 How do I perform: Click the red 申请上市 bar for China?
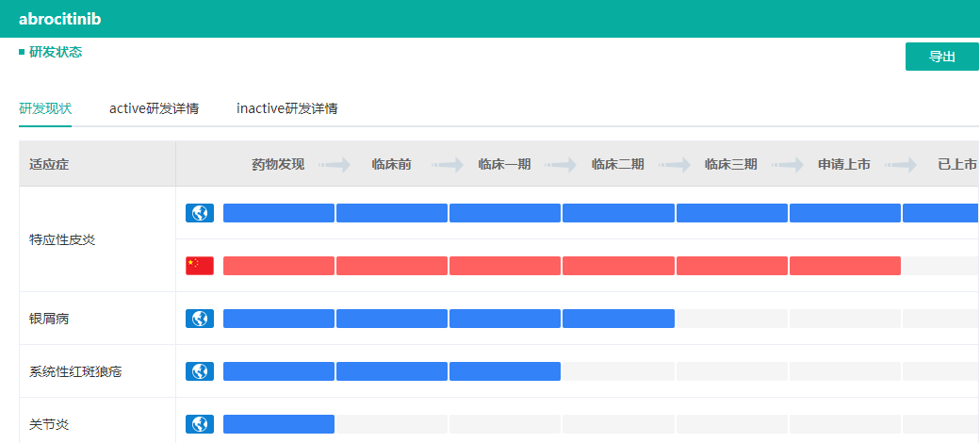pyautogui.click(x=844, y=266)
